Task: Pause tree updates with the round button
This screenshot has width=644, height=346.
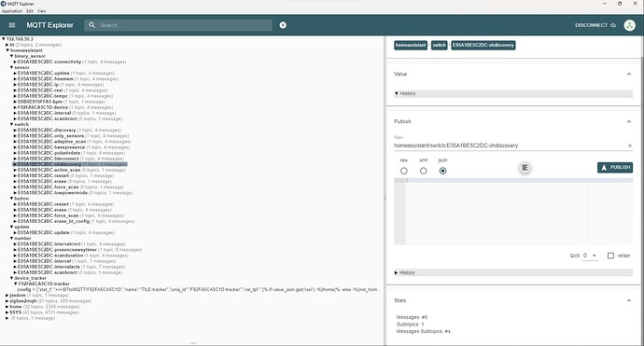Action: tap(283, 25)
